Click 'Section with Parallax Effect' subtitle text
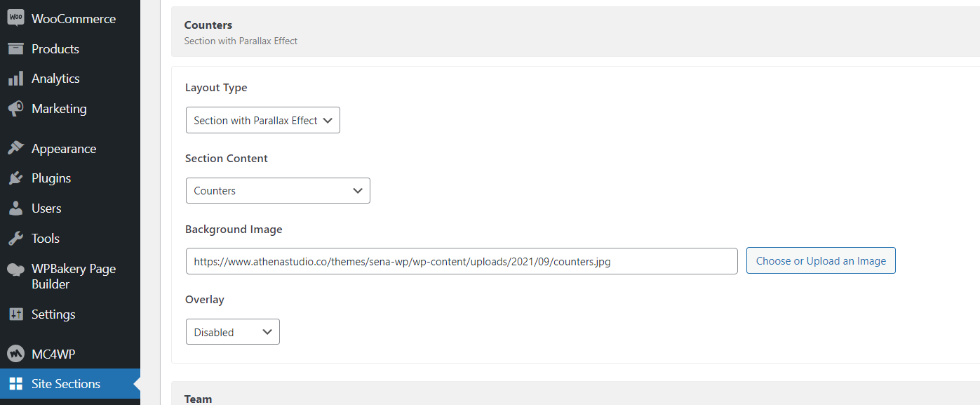 tap(241, 41)
